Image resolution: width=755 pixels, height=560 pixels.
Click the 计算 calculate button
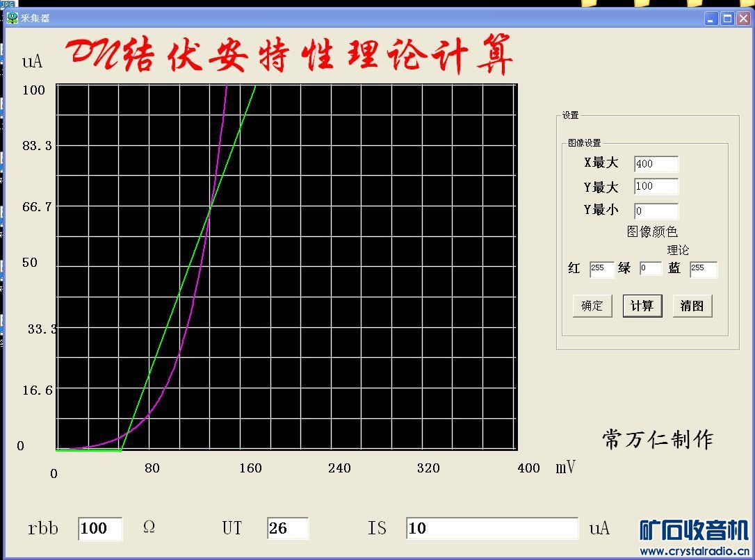642,306
